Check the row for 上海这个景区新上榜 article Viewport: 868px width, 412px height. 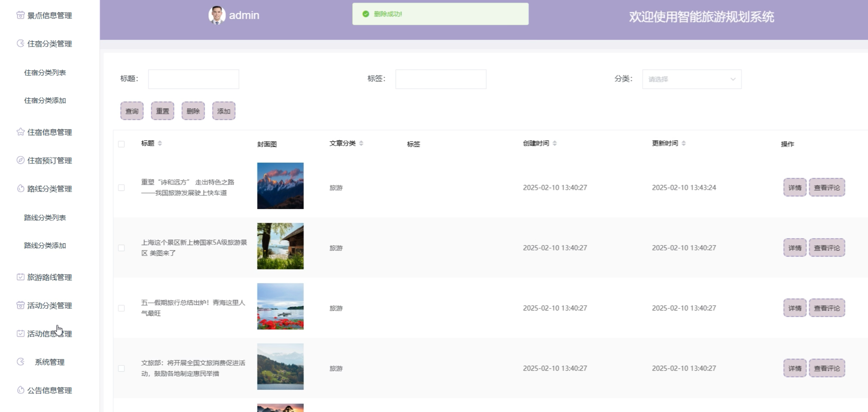121,248
